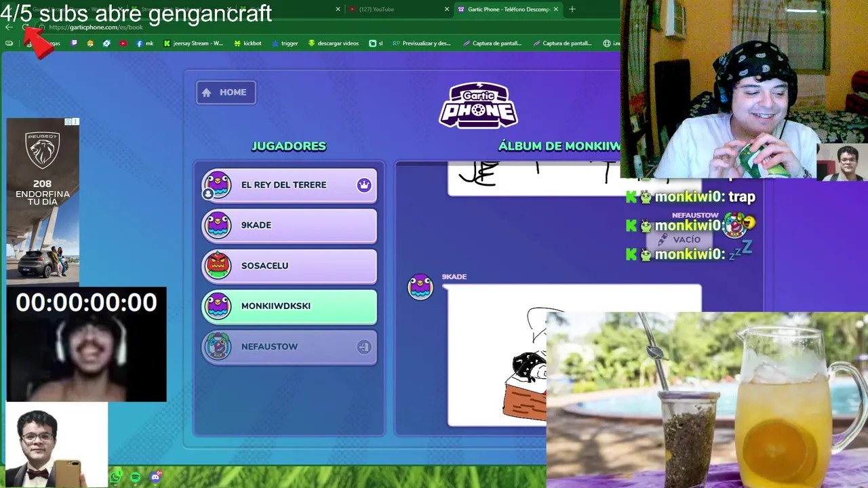Image resolution: width=868 pixels, height=488 pixels.
Task: Click the house icon on HOME button
Action: point(207,93)
